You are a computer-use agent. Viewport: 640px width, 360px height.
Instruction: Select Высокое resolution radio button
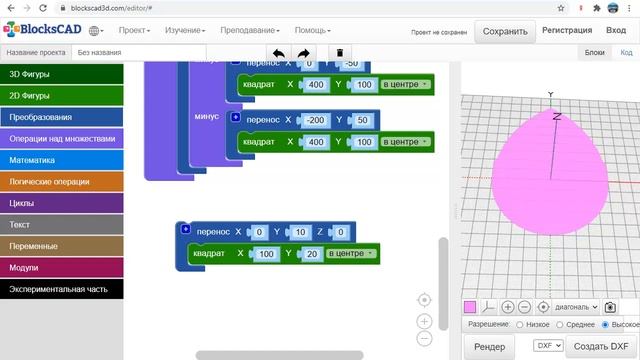[605, 325]
